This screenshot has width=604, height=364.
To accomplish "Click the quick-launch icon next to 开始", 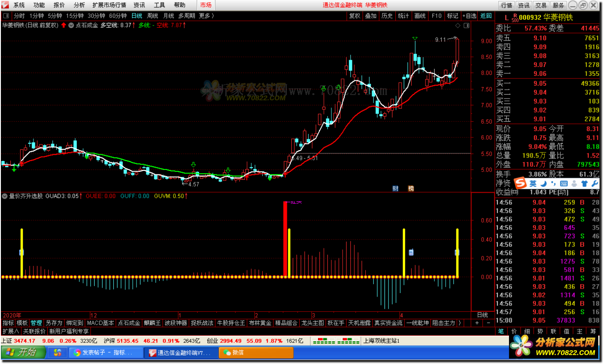I will click(x=58, y=352).
